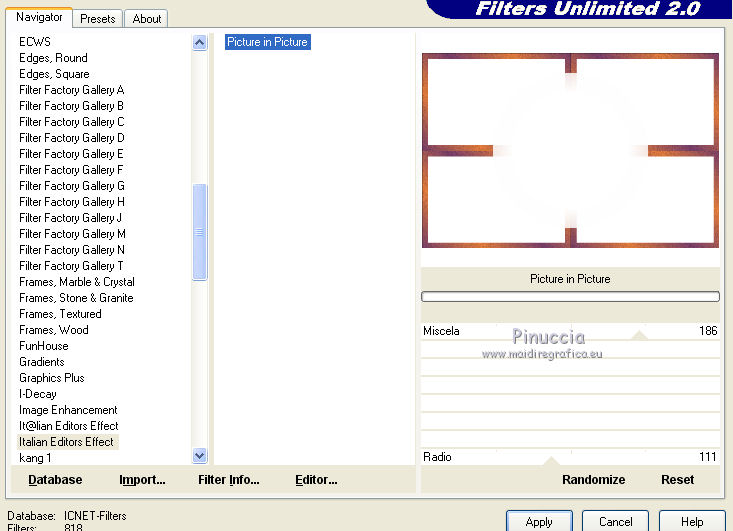Image resolution: width=733 pixels, height=531 pixels.
Task: Click the Radio slider handle
Action: pyautogui.click(x=551, y=461)
